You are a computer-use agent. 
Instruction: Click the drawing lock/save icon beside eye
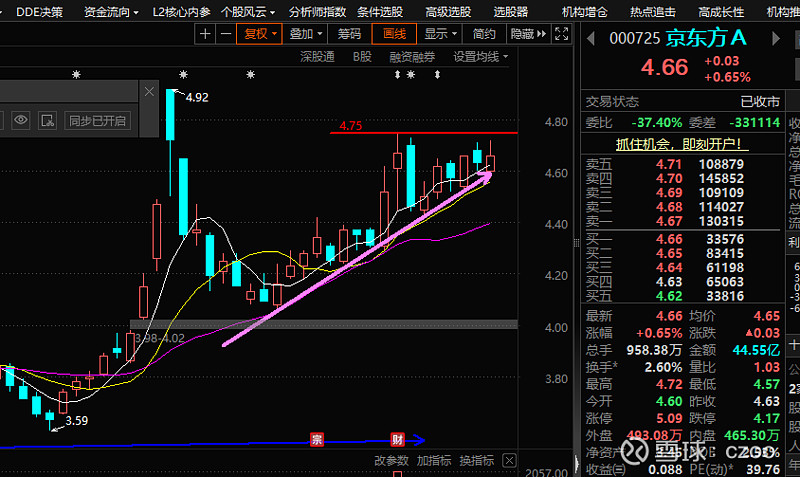pos(47,120)
